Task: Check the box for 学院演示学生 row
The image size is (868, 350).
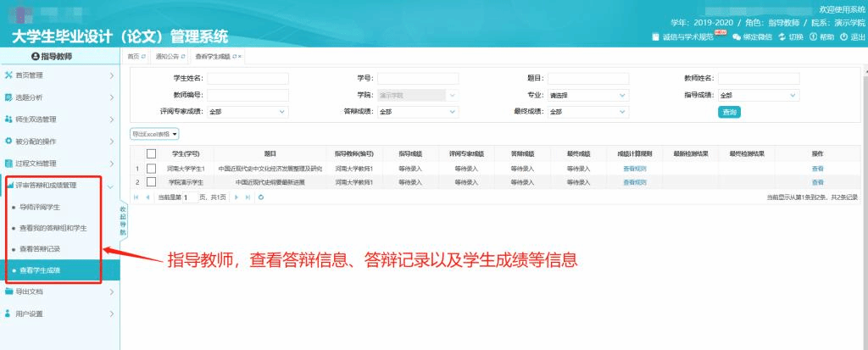Action: click(151, 181)
